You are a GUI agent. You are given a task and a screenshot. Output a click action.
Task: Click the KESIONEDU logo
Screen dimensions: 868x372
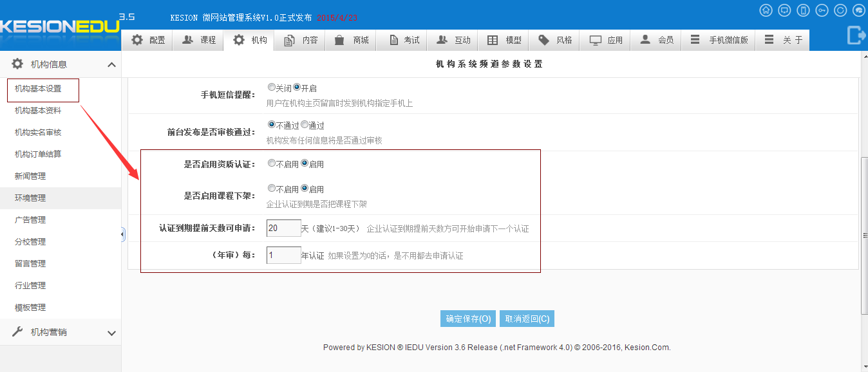point(60,26)
